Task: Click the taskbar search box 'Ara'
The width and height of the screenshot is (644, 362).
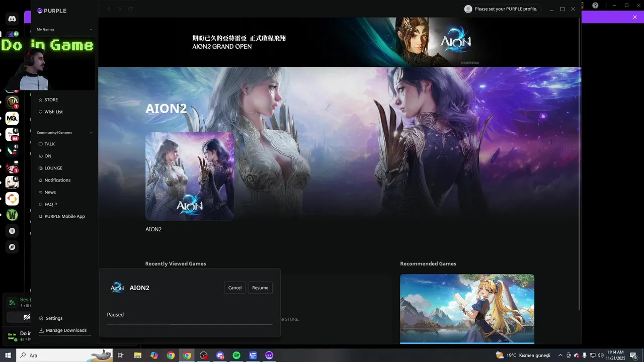Action: click(x=64, y=355)
